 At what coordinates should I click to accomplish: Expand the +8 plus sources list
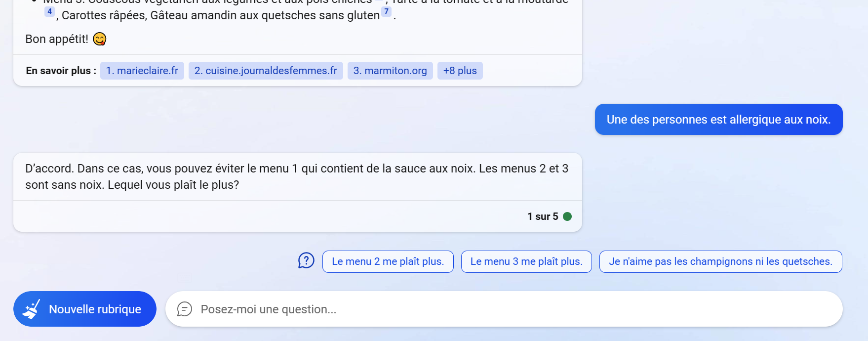460,71
